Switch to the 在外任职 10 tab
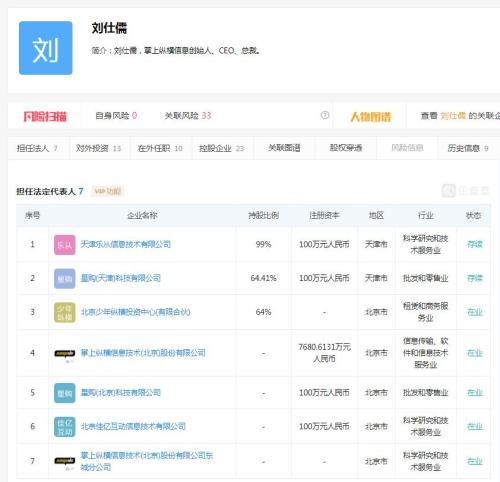Image resolution: width=500 pixels, height=482 pixels. [x=160, y=148]
